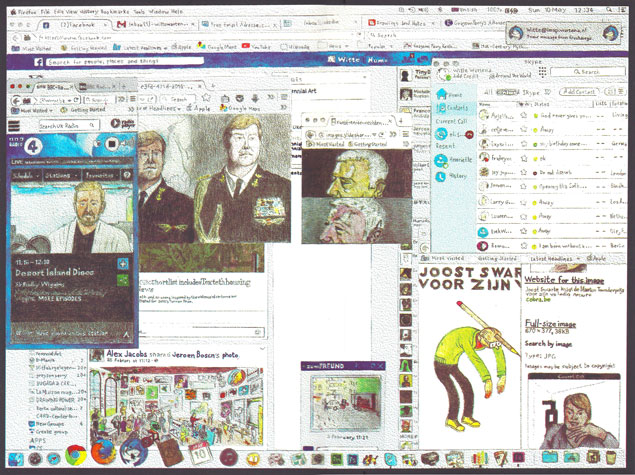This screenshot has height=475, width=635.
Task: Click the zumFREUND chat photo thumbnail
Action: [345, 402]
